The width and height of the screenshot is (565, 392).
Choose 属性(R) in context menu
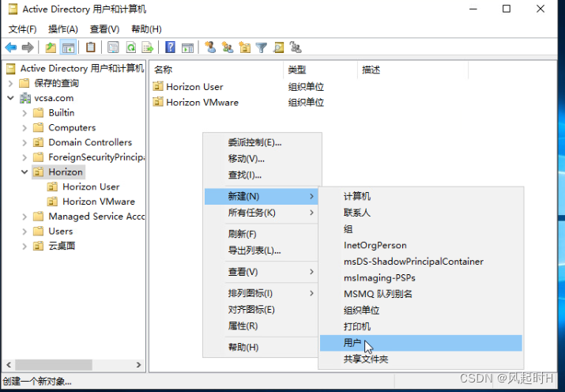(x=262, y=326)
